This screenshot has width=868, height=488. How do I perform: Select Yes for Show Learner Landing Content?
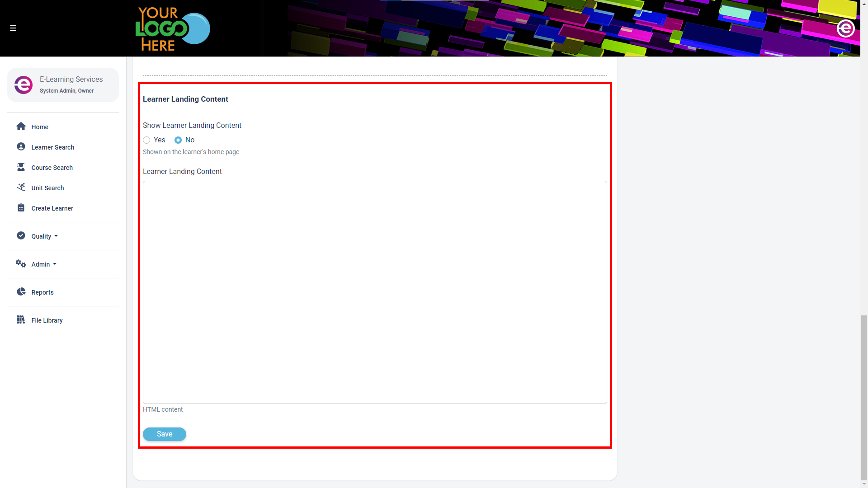click(146, 140)
